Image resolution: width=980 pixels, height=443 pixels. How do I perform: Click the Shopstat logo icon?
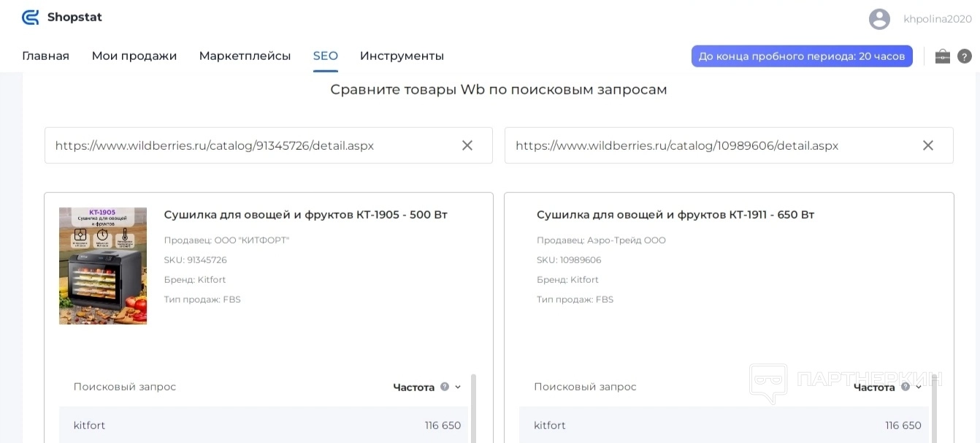pos(30,18)
